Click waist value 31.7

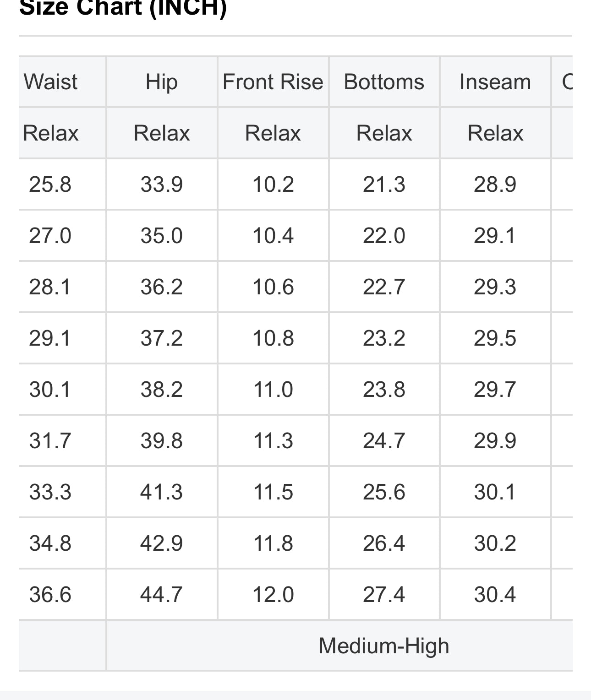tap(50, 441)
